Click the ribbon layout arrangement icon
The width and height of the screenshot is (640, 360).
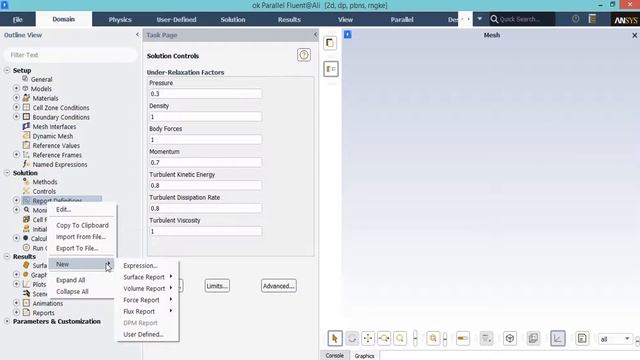[x=592, y=19]
